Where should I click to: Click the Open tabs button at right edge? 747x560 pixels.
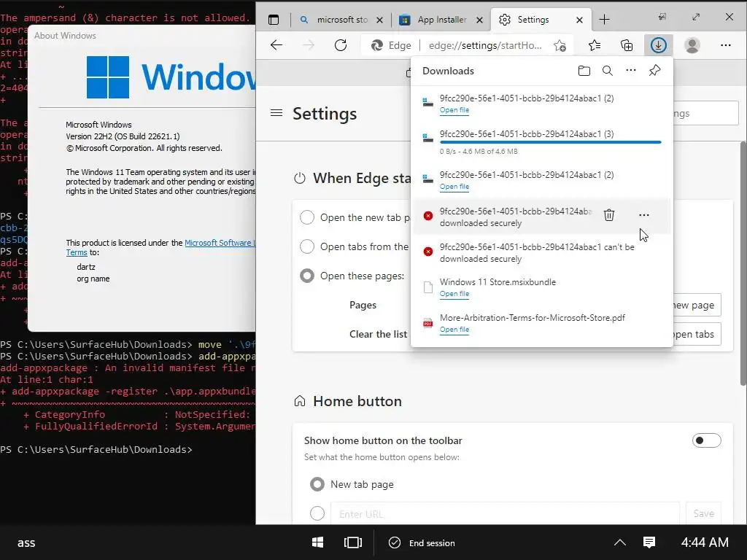click(x=697, y=334)
